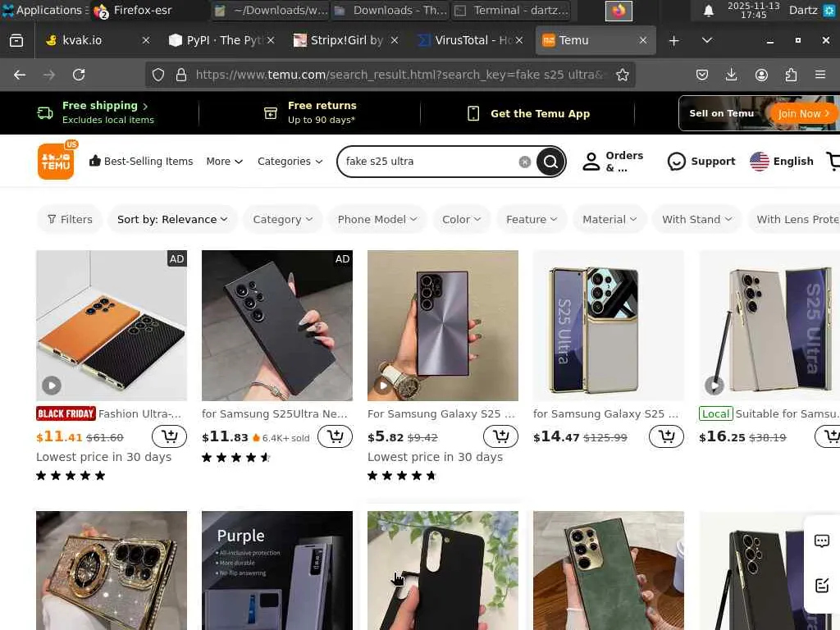
Task: Expand the Categories menu
Action: [290, 162]
